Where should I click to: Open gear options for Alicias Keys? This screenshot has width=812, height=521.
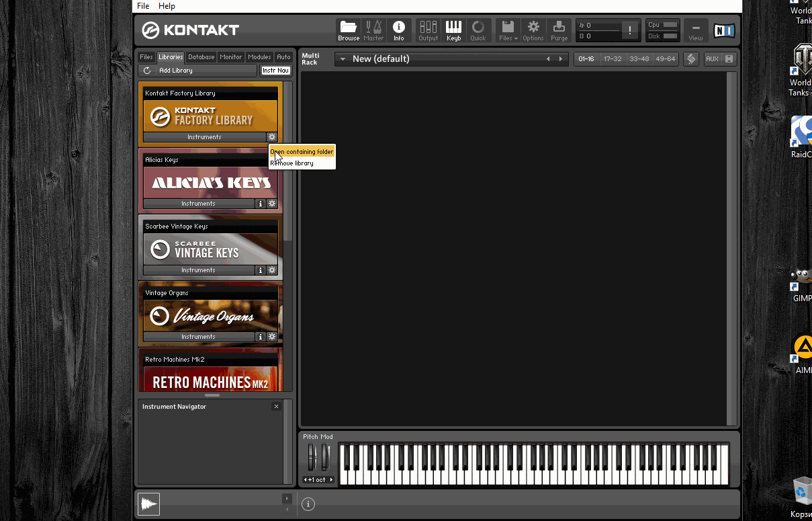coord(272,204)
